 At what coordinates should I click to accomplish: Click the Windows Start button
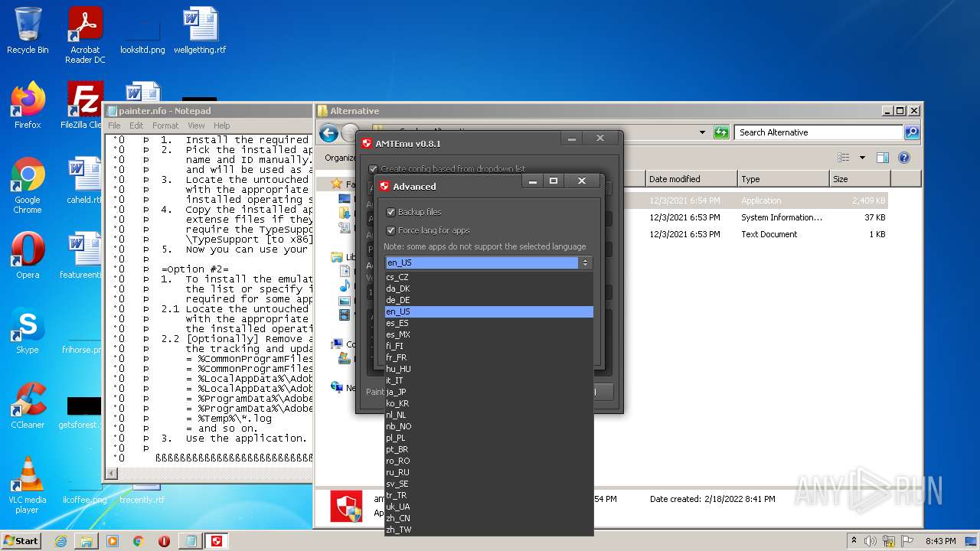pyautogui.click(x=21, y=541)
